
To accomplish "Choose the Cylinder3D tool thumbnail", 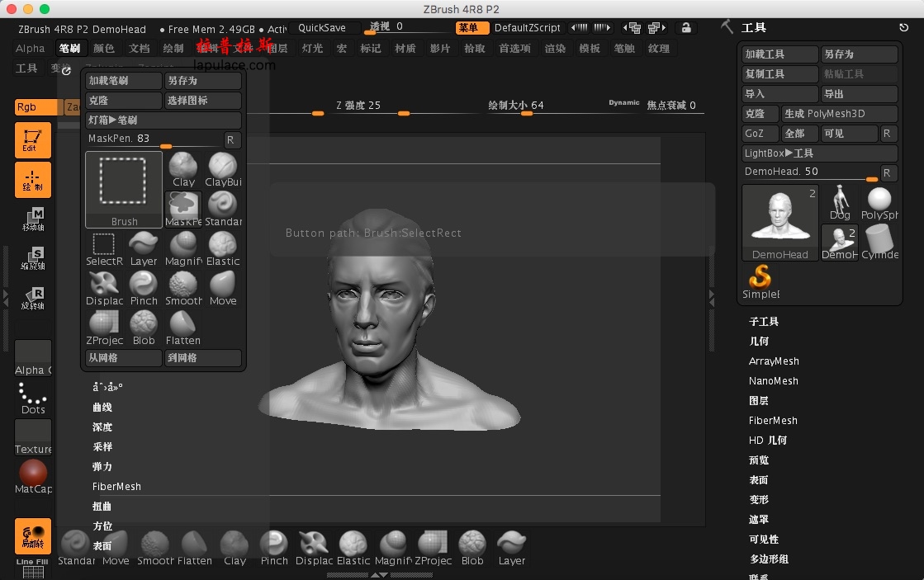I will 879,242.
